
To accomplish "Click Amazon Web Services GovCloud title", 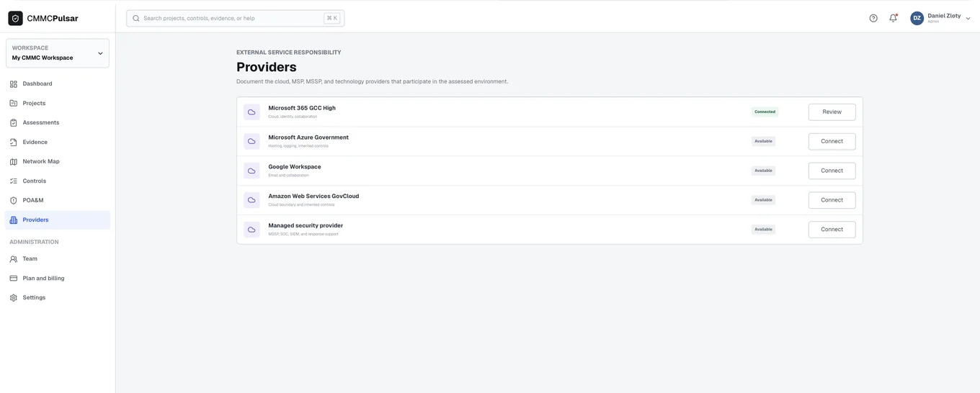I will click(x=313, y=196).
